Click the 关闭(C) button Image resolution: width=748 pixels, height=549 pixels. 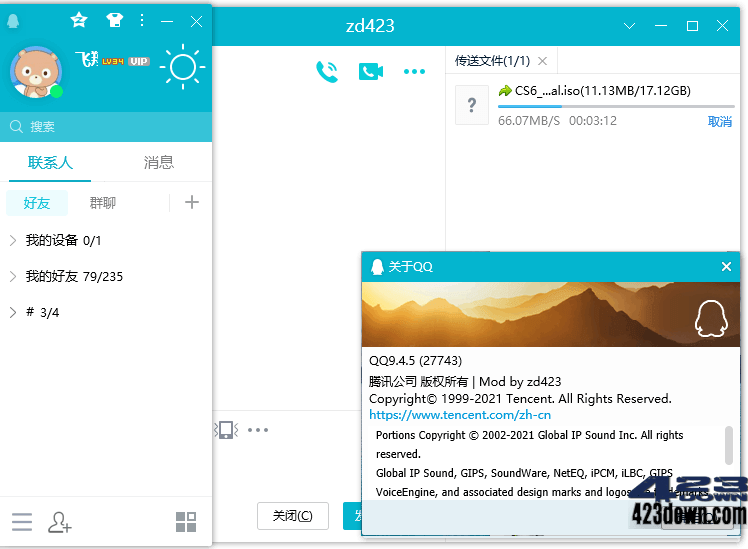(293, 516)
